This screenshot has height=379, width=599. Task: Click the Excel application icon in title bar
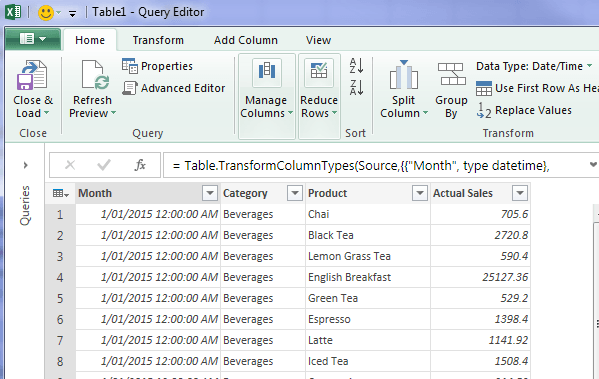(x=13, y=12)
